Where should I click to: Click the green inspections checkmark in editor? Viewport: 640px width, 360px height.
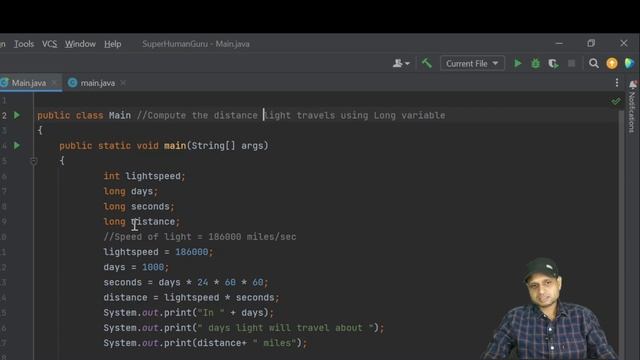(x=616, y=101)
